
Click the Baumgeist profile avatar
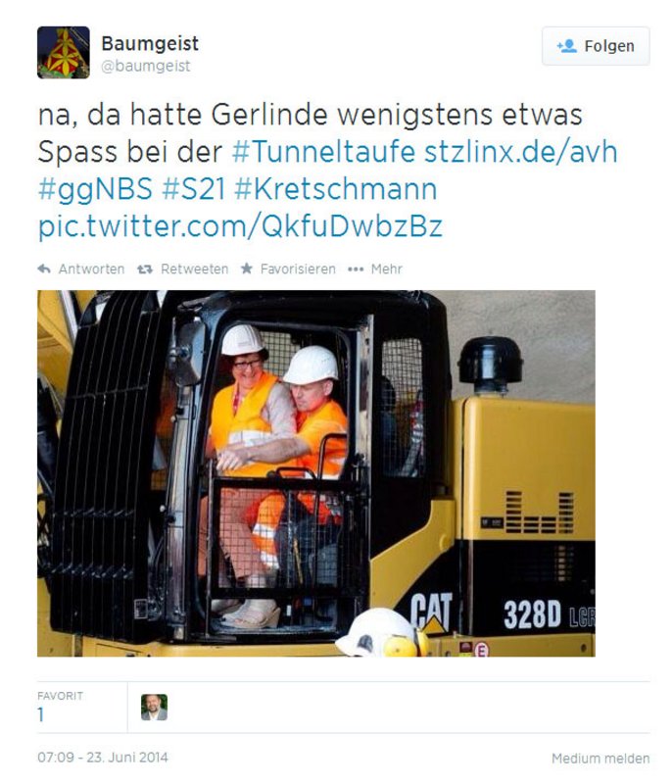pos(64,53)
